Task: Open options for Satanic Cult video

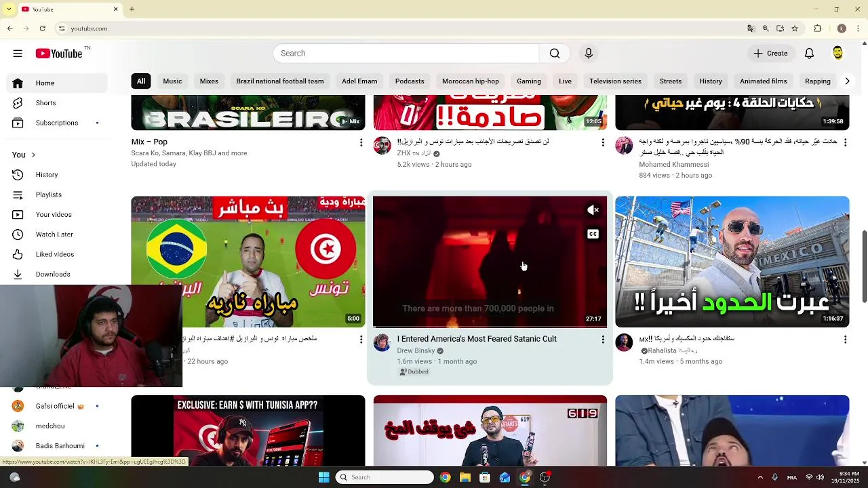Action: pyautogui.click(x=603, y=340)
